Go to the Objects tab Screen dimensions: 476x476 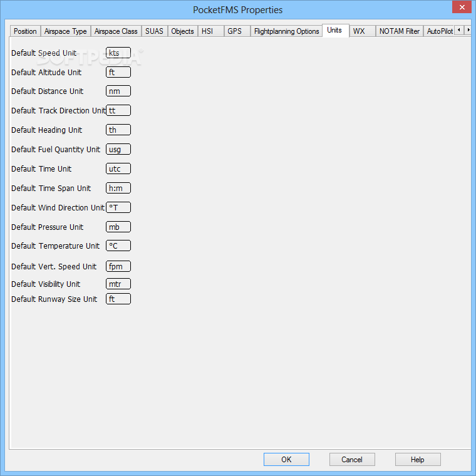(182, 31)
